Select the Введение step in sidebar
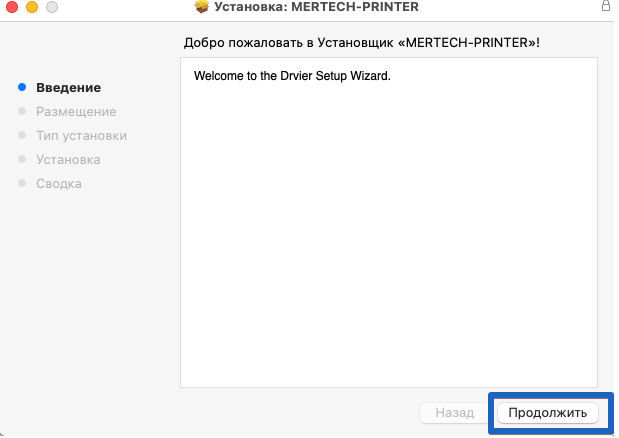619x438 pixels. click(68, 88)
